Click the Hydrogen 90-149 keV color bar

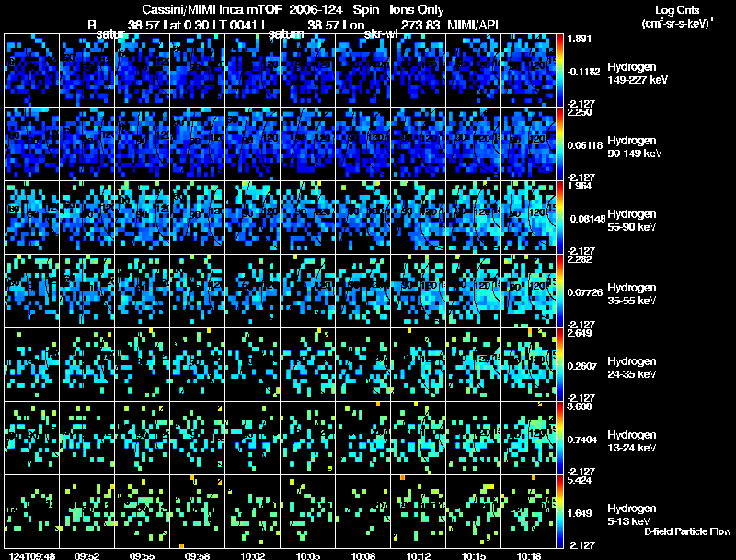coord(559,144)
